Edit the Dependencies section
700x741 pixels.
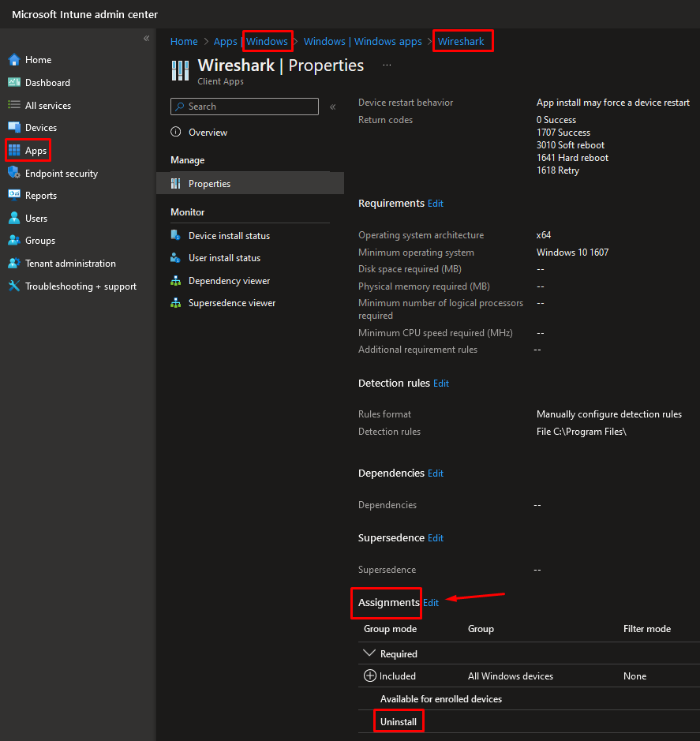[x=436, y=473]
